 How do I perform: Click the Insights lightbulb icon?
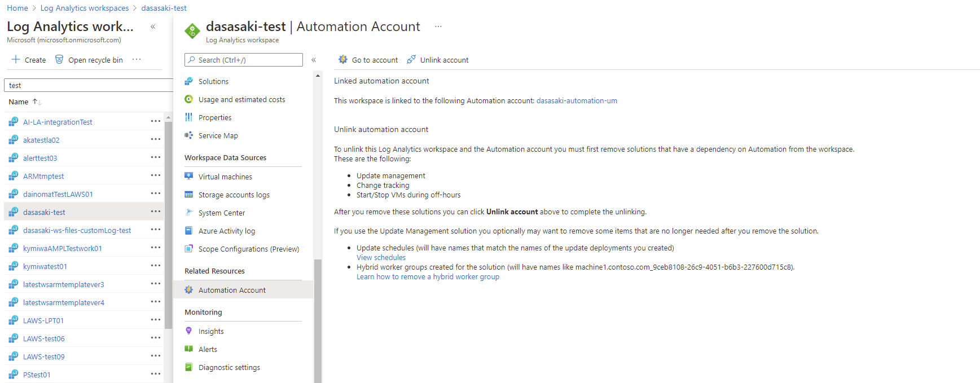click(x=189, y=331)
